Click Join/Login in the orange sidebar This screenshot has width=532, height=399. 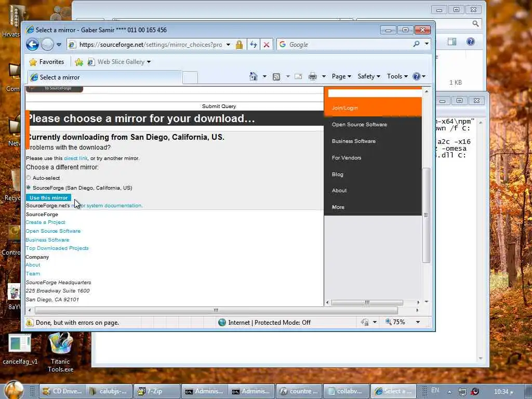[x=345, y=108]
